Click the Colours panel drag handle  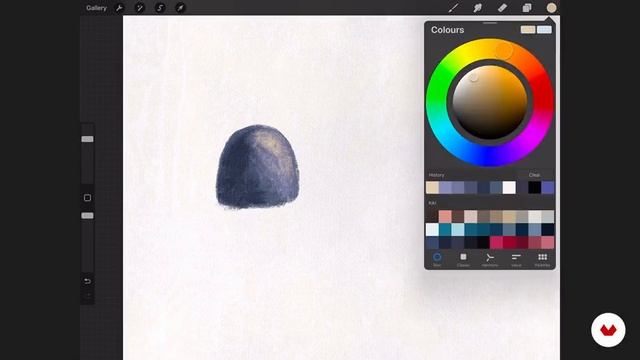click(490, 23)
